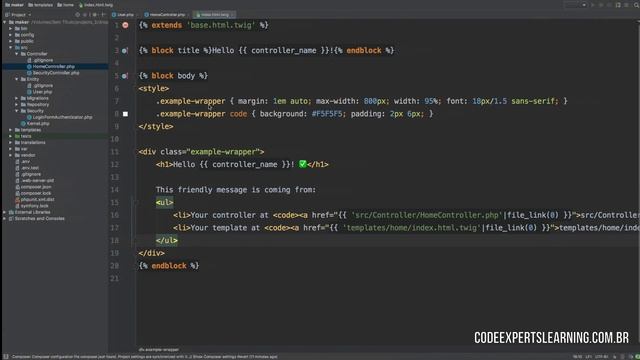Expand the translations folder

click(11, 142)
